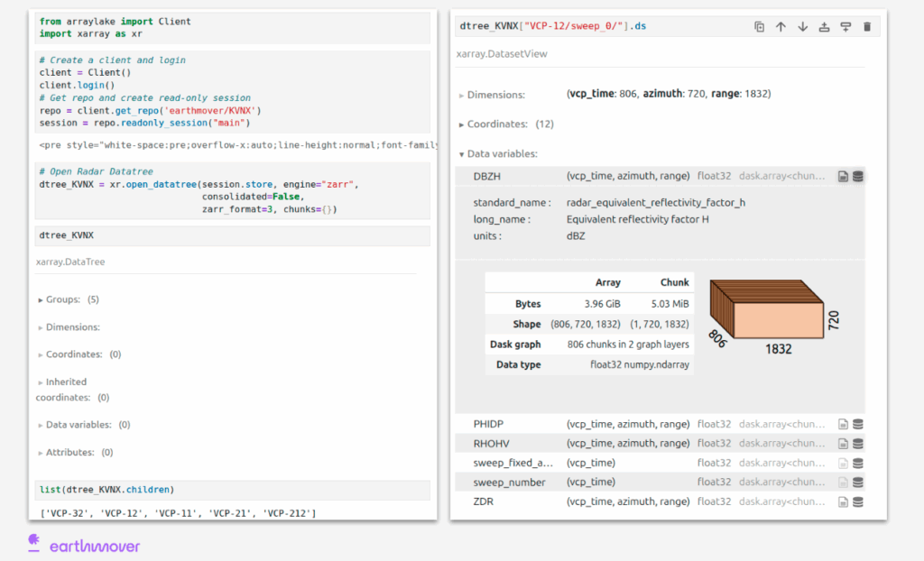Image resolution: width=924 pixels, height=561 pixels.
Task: Click the duplicate cell icon
Action: (x=759, y=27)
